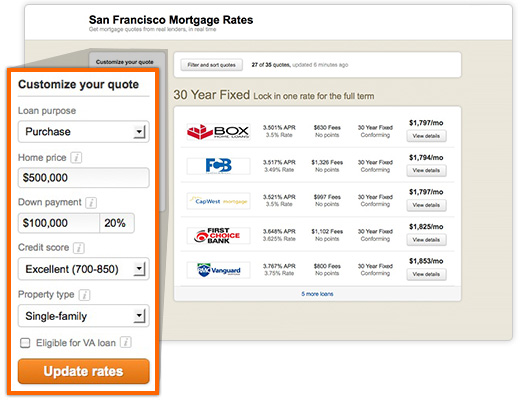Viewport: 520px width, 400px height.
Task: Open the Loan purpose dropdown
Action: [83, 132]
